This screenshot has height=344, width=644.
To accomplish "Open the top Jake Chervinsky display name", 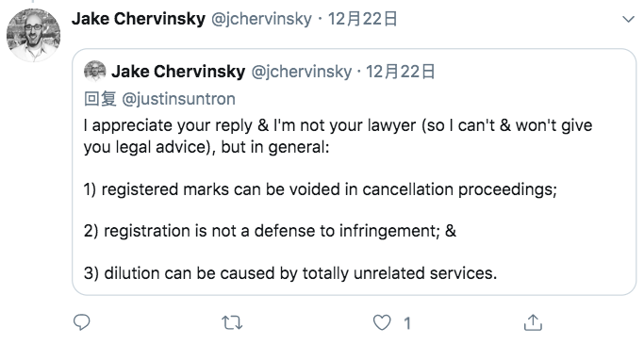I will (139, 19).
